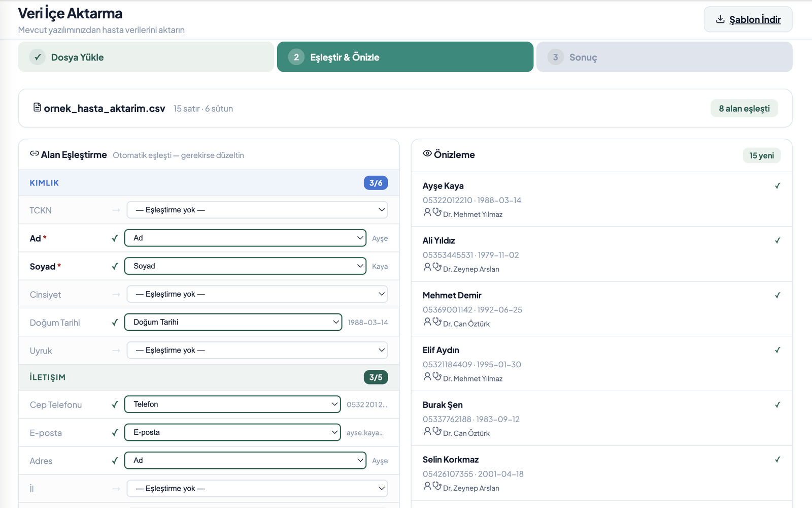
Task: Click the checkmark on Ali Yıldız's preview card
Action: (x=777, y=241)
